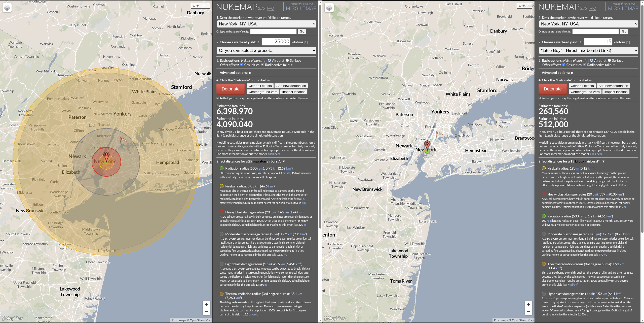Image resolution: width=644 pixels, height=323 pixels.
Task: Click Heavy blast red swatch in left panel
Action: (x=221, y=212)
